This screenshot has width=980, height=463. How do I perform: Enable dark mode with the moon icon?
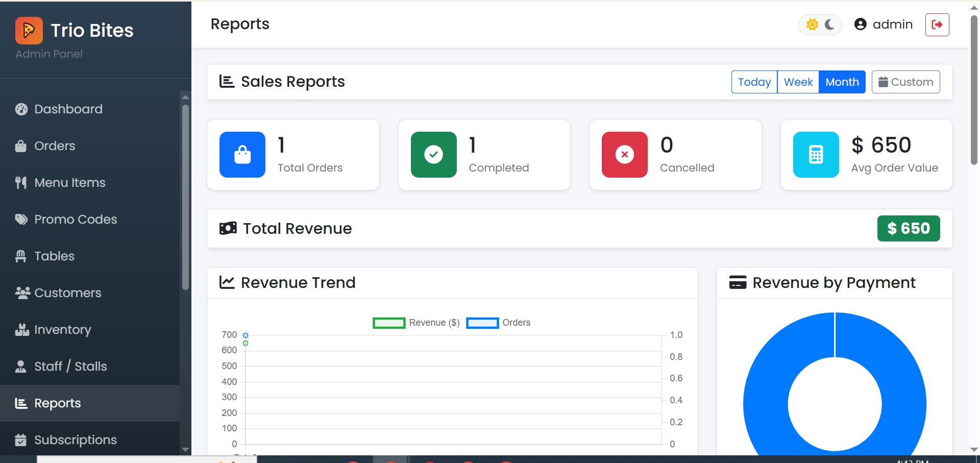coord(829,25)
